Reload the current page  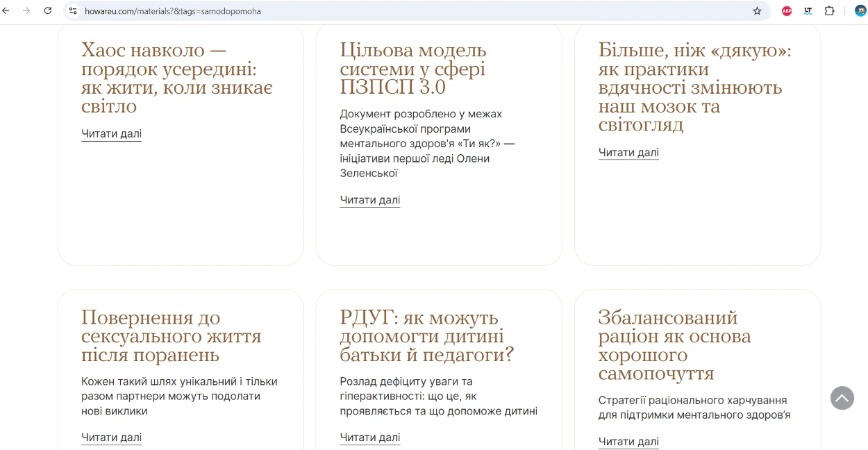(48, 10)
